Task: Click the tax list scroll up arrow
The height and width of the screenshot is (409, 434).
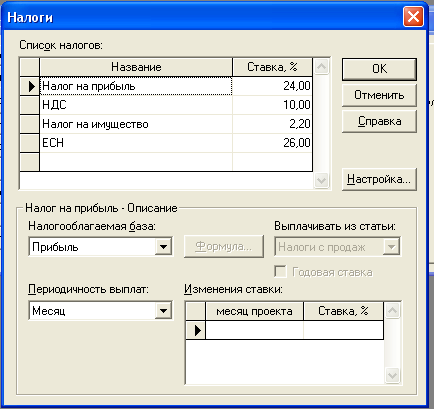Action: click(321, 67)
